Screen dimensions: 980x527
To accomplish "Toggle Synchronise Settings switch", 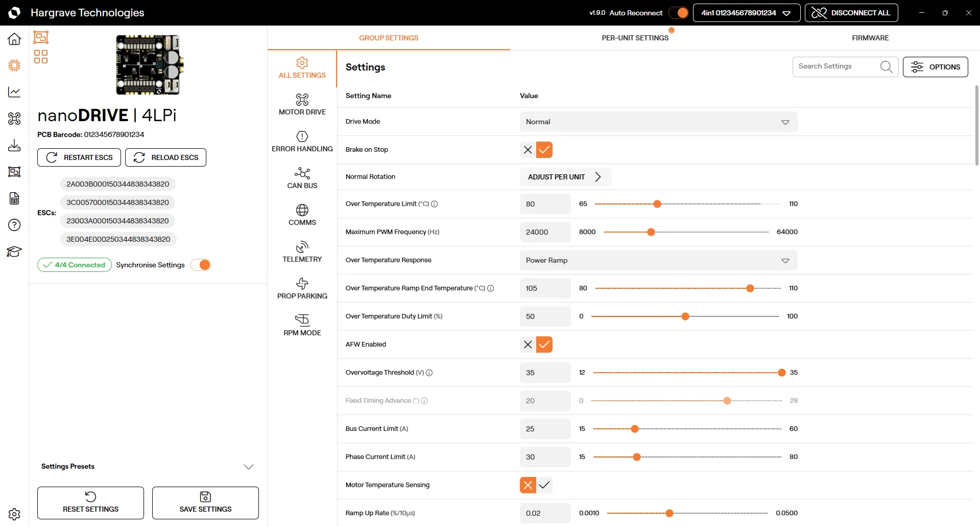I will click(201, 265).
